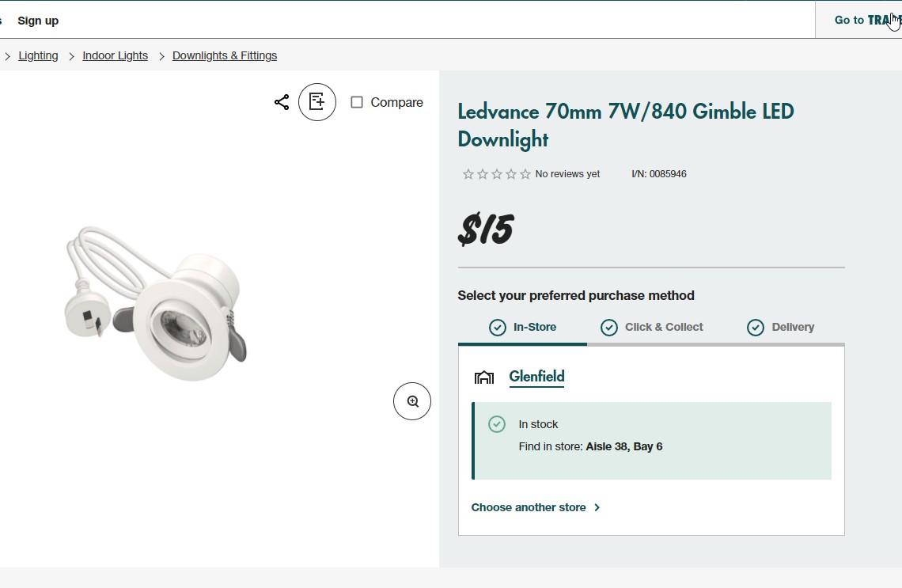Go to the Lighting breadcrumb
902x588 pixels.
coord(39,55)
